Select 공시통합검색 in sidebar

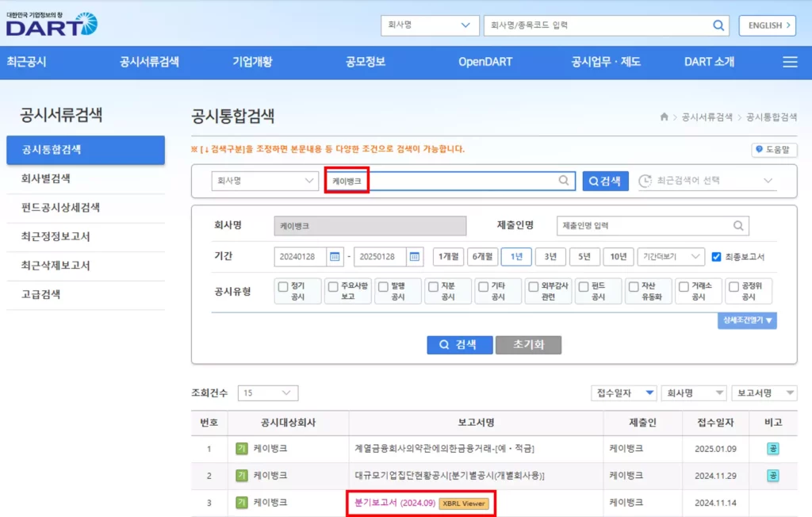[86, 150]
